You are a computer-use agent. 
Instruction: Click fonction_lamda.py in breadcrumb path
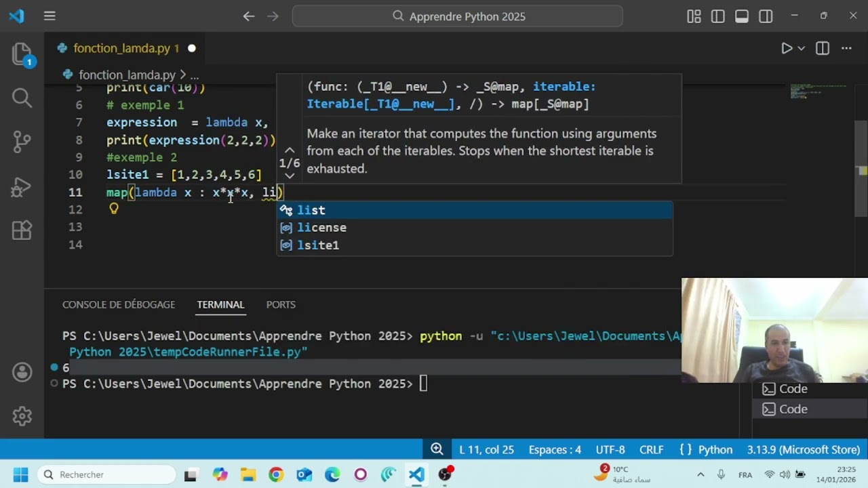tap(127, 75)
